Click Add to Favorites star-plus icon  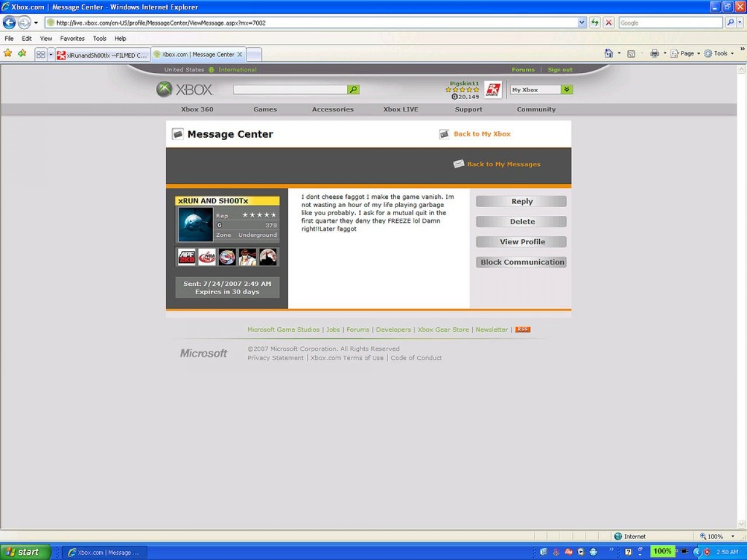22,53
